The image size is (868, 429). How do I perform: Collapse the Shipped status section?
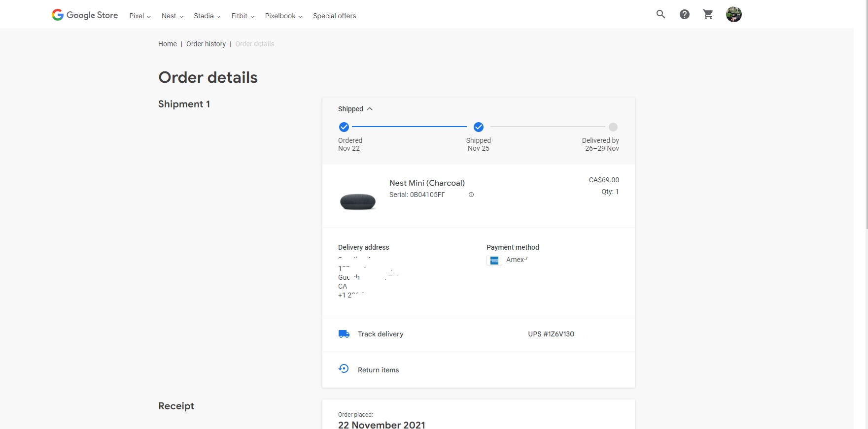coord(355,109)
